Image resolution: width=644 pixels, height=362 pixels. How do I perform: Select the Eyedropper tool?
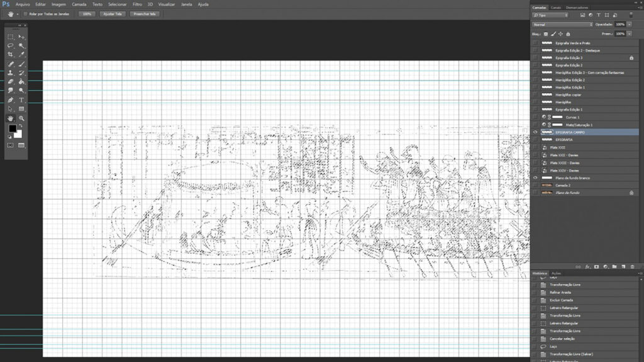[x=21, y=54]
